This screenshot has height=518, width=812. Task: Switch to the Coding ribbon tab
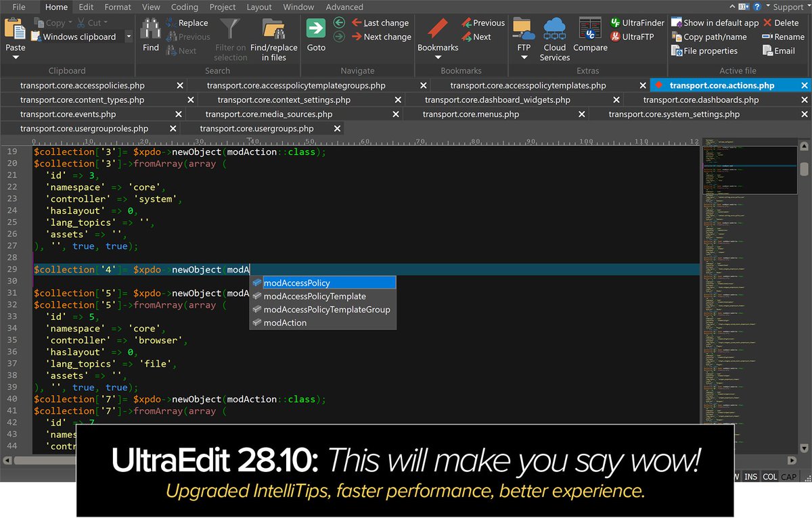[185, 7]
